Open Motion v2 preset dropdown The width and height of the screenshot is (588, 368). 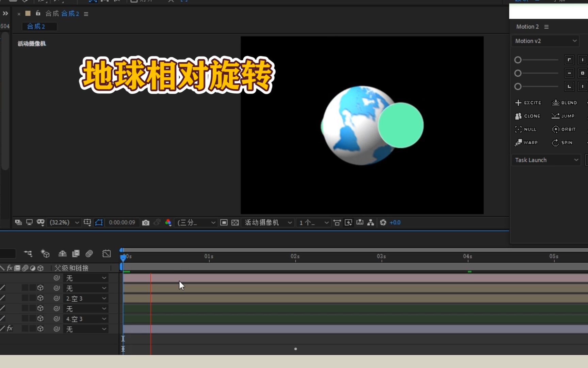click(546, 41)
